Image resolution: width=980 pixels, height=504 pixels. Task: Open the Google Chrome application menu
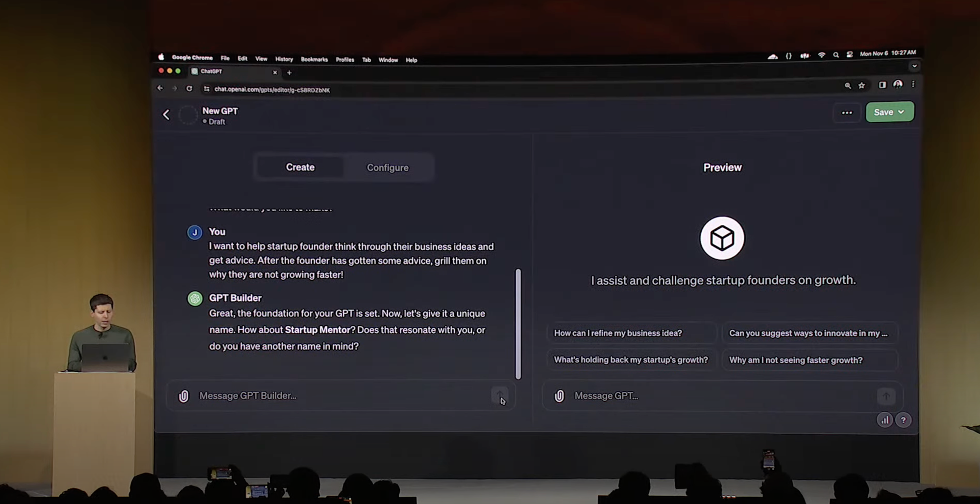[192, 58]
